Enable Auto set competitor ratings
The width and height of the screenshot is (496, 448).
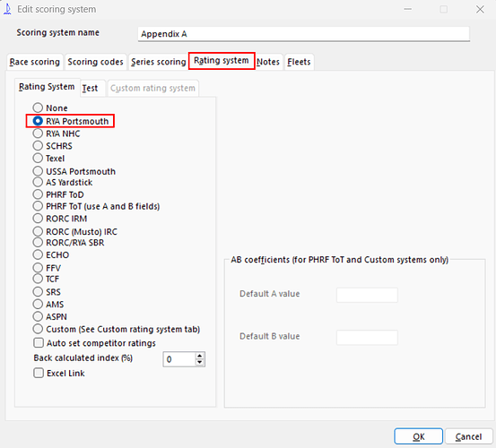click(x=39, y=343)
